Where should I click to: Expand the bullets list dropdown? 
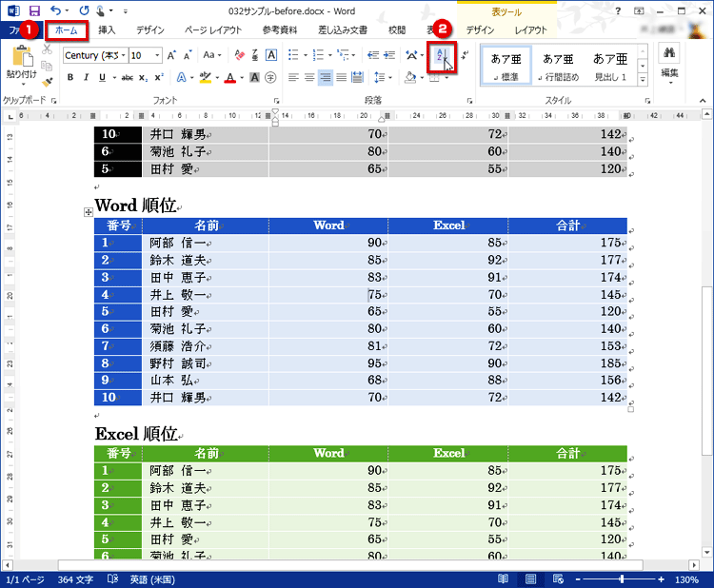[306, 55]
